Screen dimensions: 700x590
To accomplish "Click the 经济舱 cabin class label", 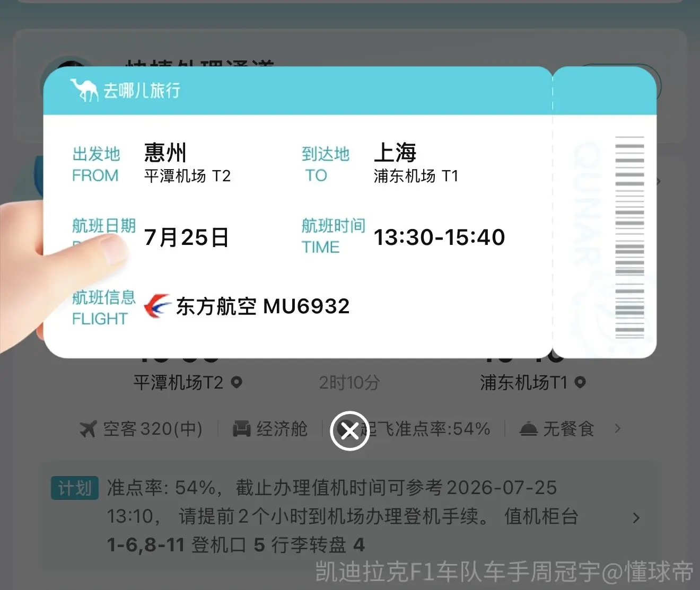I will click(x=282, y=429).
